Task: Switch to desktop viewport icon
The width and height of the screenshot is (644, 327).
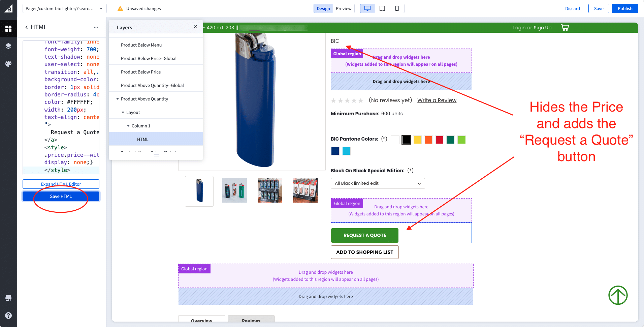Action: coord(367,8)
